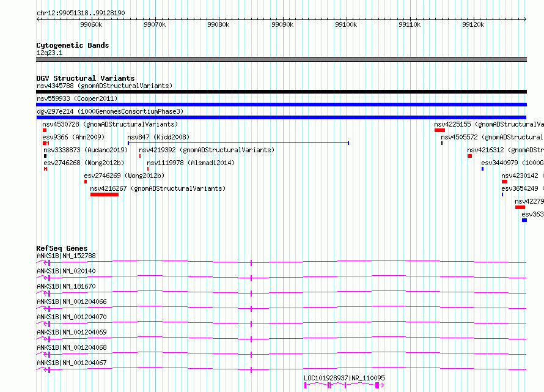The width and height of the screenshot is (544, 392).
Task: Click the 99120k ruler tick label
Action: 473,24
